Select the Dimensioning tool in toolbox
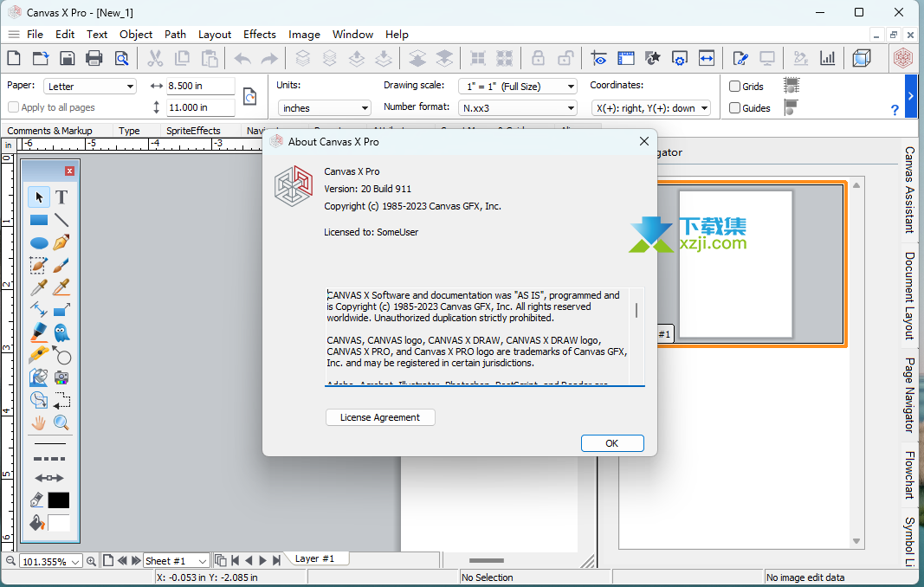This screenshot has height=587, width=924. pyautogui.click(x=39, y=309)
